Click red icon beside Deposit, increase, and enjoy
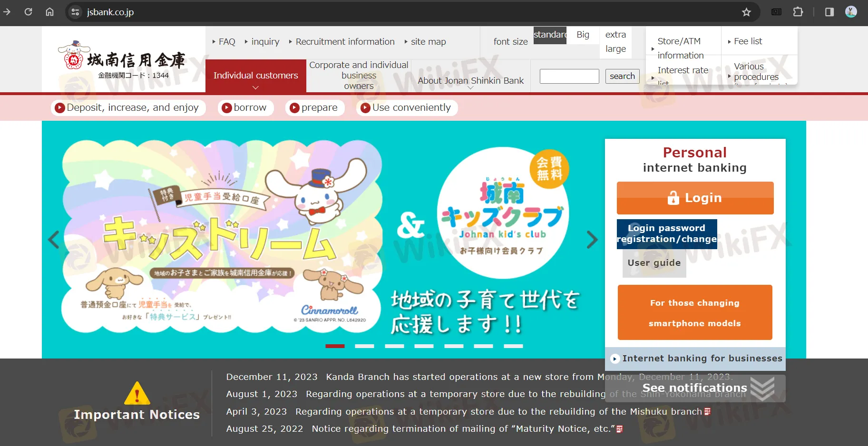 coord(59,108)
